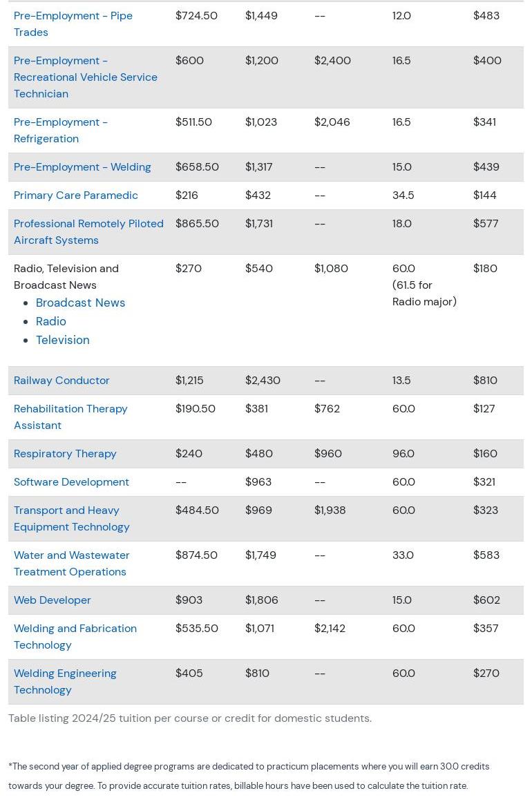Viewport: 532px width, 802px height.
Task: Click the table caption about 2024/25 tuition
Action: click(x=190, y=718)
